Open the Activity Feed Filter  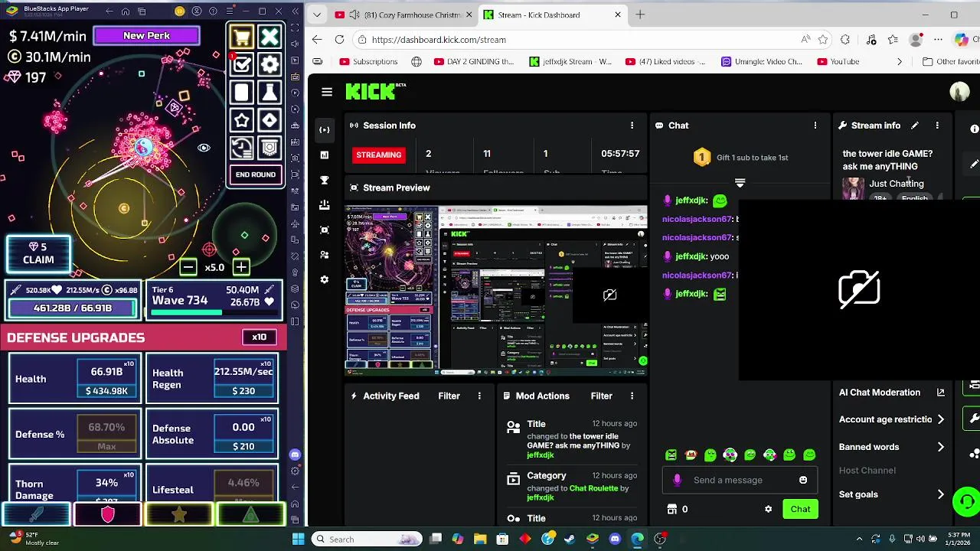(449, 396)
